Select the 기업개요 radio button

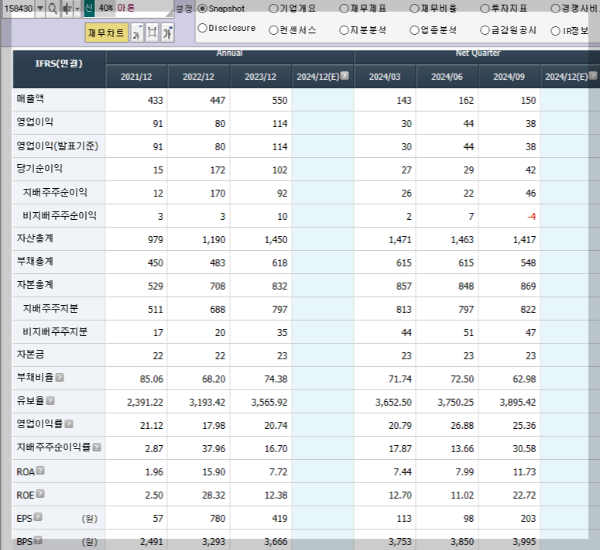[x=273, y=8]
